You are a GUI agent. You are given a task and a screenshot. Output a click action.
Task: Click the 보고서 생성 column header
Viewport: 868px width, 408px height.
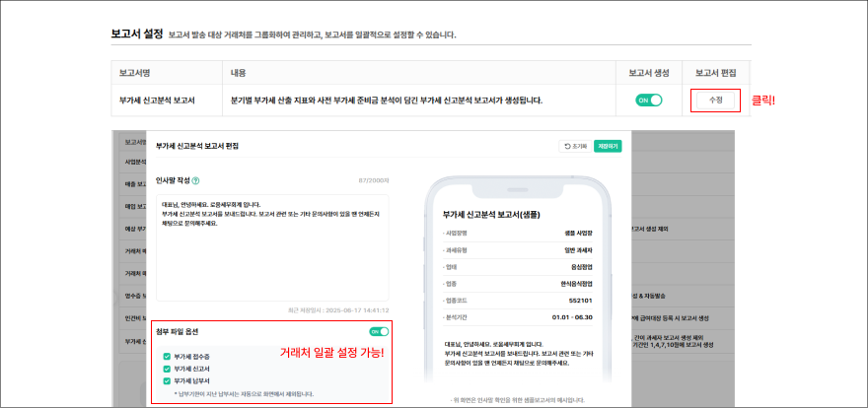648,72
